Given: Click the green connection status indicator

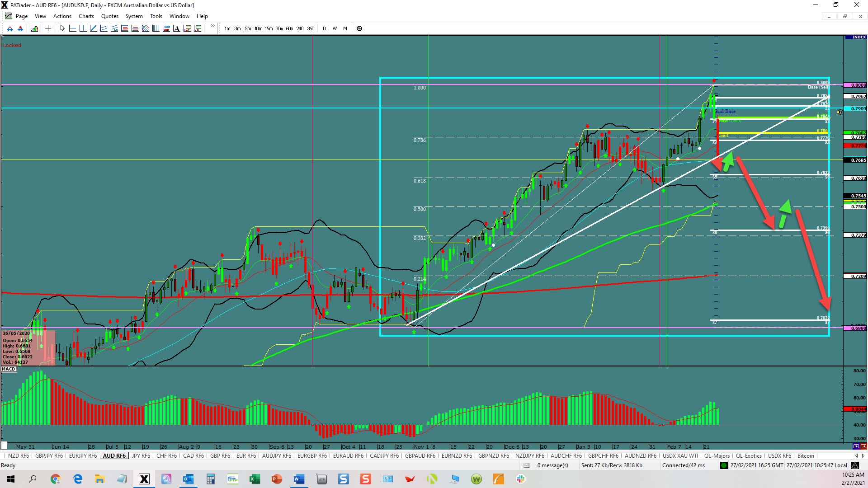Looking at the screenshot, I should [724, 465].
